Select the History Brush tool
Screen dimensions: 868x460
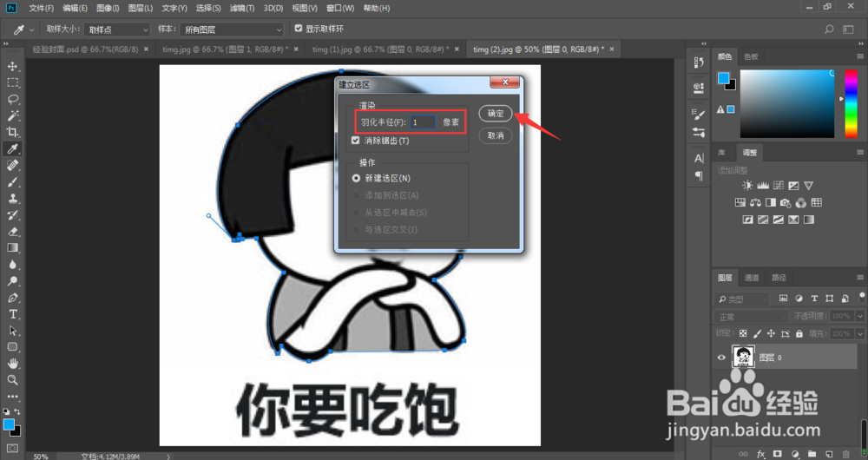click(12, 214)
